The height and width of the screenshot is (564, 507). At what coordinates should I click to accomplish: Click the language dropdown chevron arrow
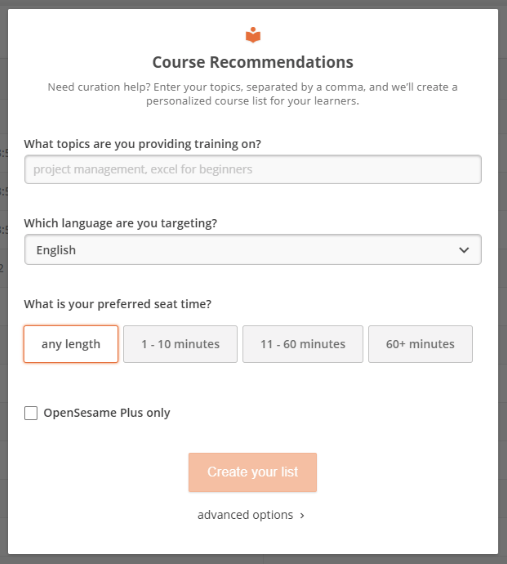click(464, 250)
